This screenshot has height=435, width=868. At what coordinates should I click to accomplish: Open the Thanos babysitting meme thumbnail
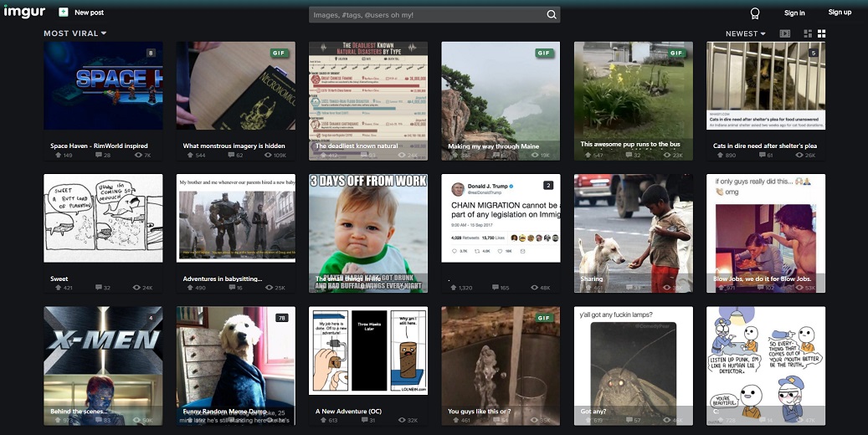coord(236,218)
